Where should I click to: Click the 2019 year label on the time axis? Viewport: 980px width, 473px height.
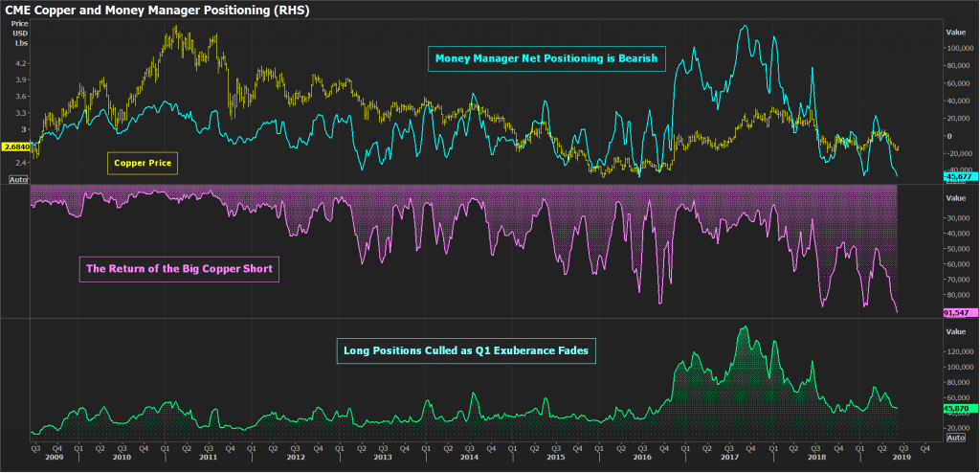[902, 458]
